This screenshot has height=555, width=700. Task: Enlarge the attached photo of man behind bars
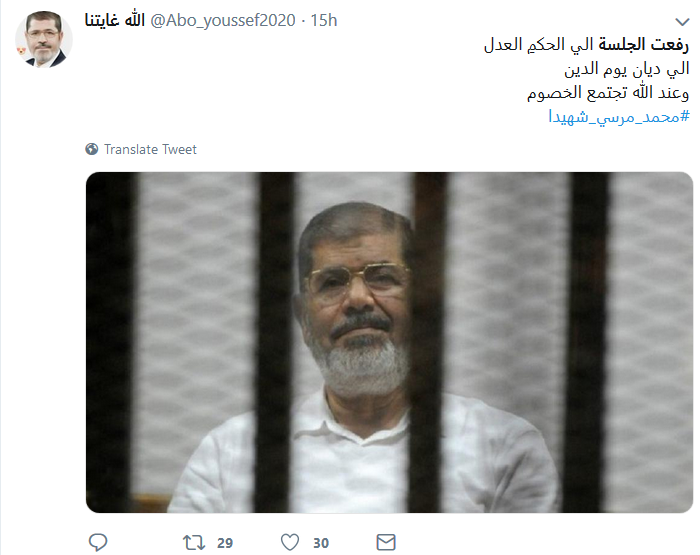click(389, 342)
